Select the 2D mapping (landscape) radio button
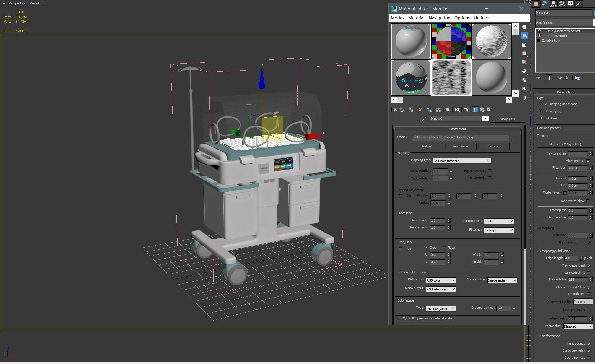 click(x=541, y=104)
